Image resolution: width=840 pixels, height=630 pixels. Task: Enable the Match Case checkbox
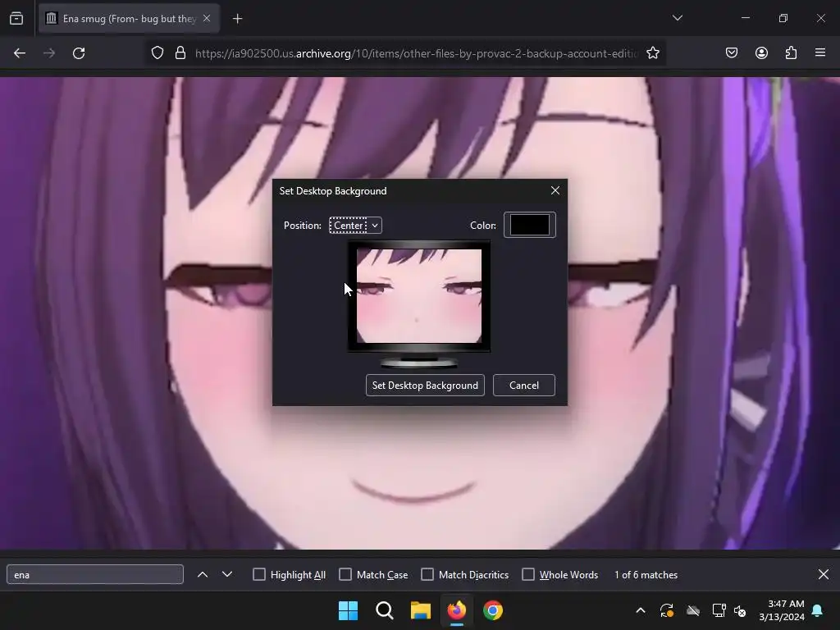(x=345, y=574)
